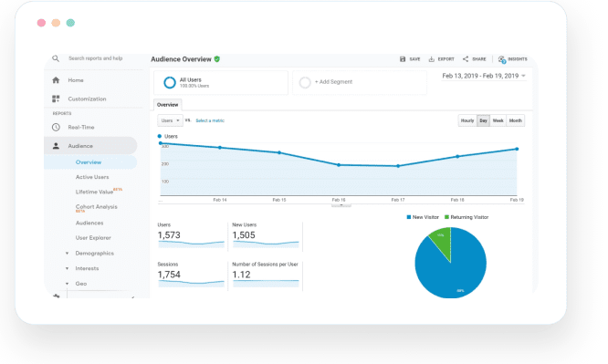Click the Select a metric link
This screenshot has height=364, width=608.
point(210,120)
